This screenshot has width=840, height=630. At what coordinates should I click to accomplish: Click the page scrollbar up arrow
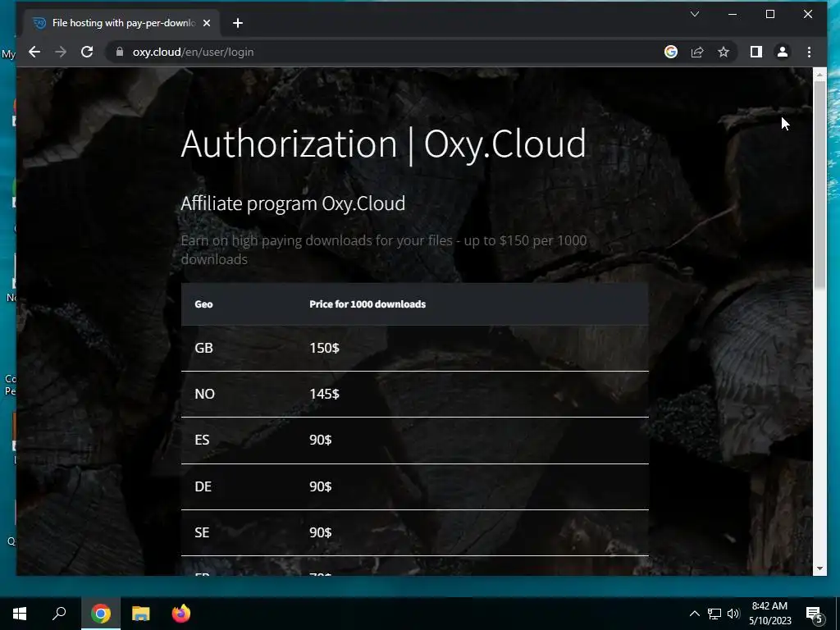point(819,75)
